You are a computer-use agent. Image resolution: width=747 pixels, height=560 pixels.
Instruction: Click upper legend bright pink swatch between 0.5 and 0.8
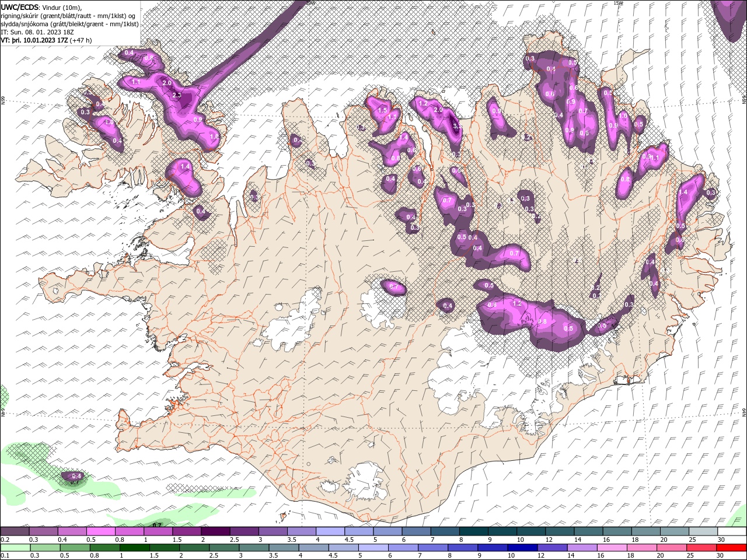point(100,531)
